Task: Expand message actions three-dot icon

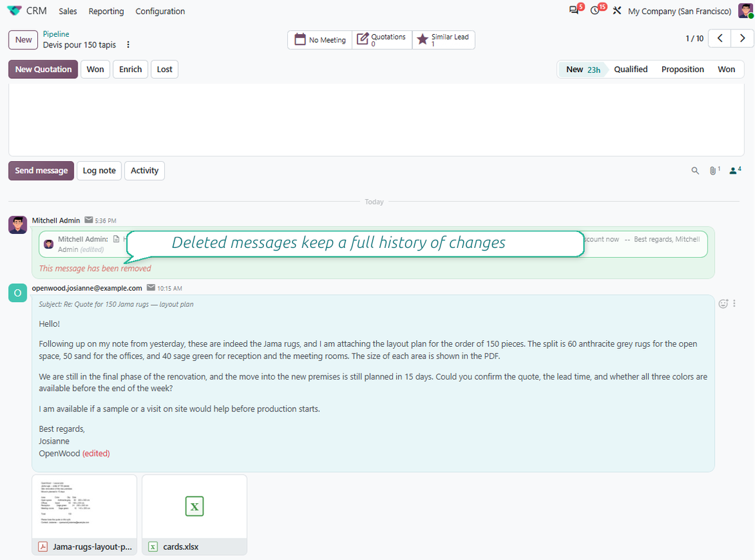Action: [x=734, y=303]
